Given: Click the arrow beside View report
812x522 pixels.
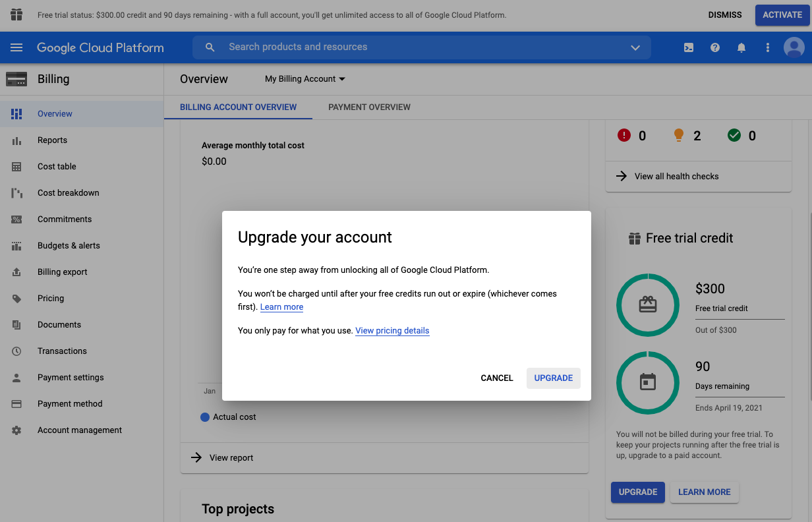Looking at the screenshot, I should click(196, 457).
